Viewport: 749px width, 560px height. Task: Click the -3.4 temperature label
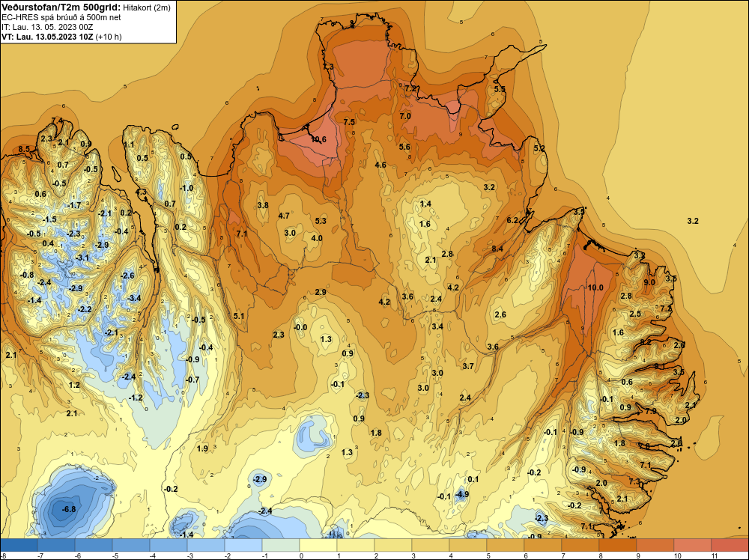134,298
